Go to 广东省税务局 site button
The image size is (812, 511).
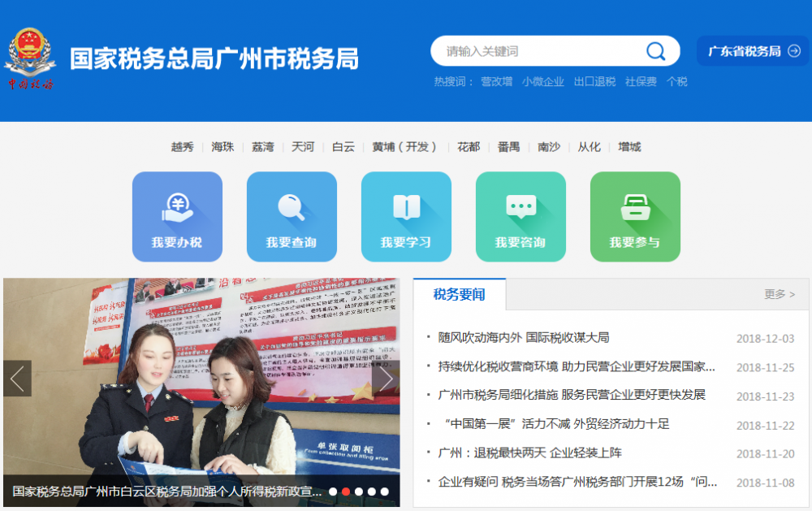(753, 51)
